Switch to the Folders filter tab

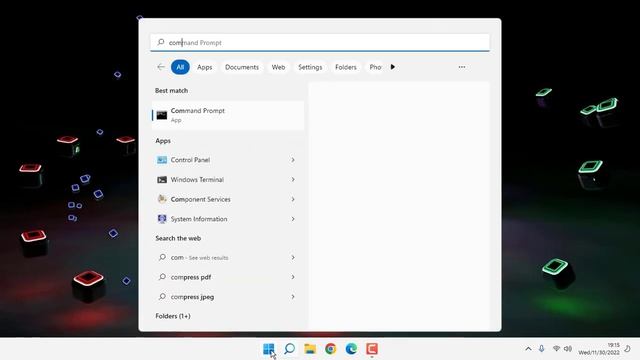tap(346, 67)
